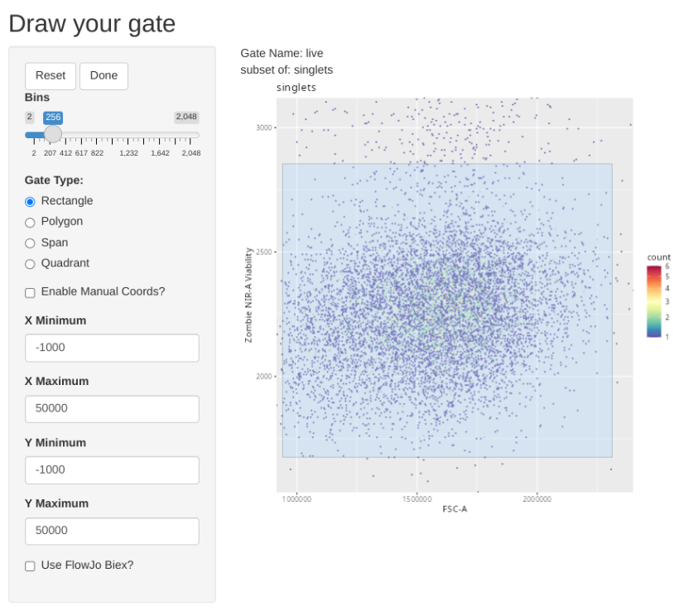679x616 pixels.
Task: Select the Rectangle gate type
Action: pos(31,201)
